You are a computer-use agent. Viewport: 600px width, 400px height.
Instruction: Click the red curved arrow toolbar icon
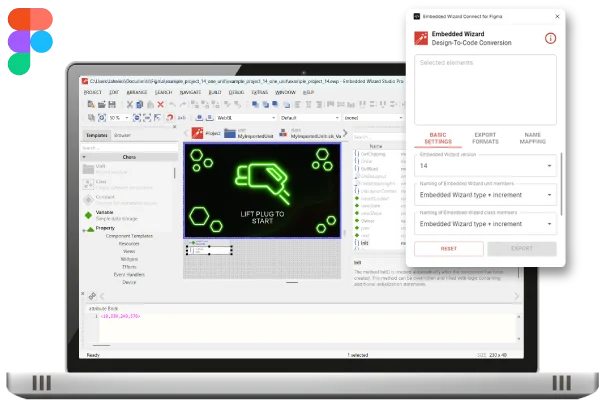pos(170,118)
